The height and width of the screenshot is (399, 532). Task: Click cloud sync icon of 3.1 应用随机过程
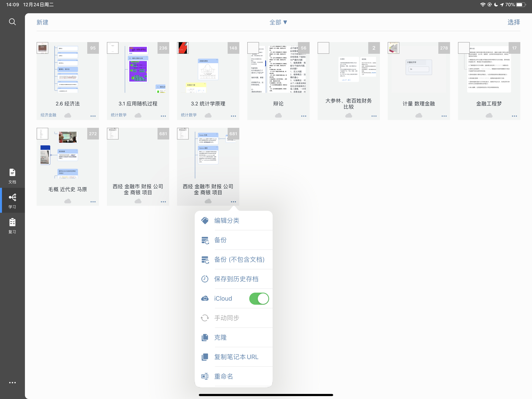[x=138, y=116]
